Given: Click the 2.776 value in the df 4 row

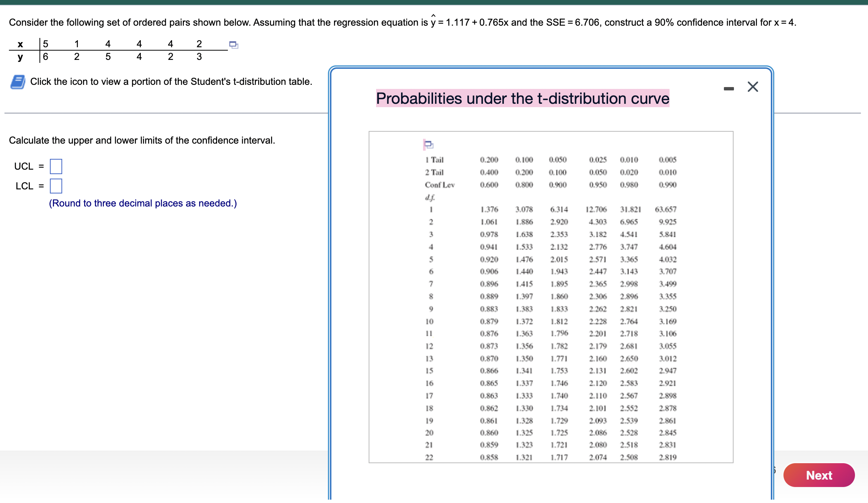Looking at the screenshot, I should click(x=598, y=247).
